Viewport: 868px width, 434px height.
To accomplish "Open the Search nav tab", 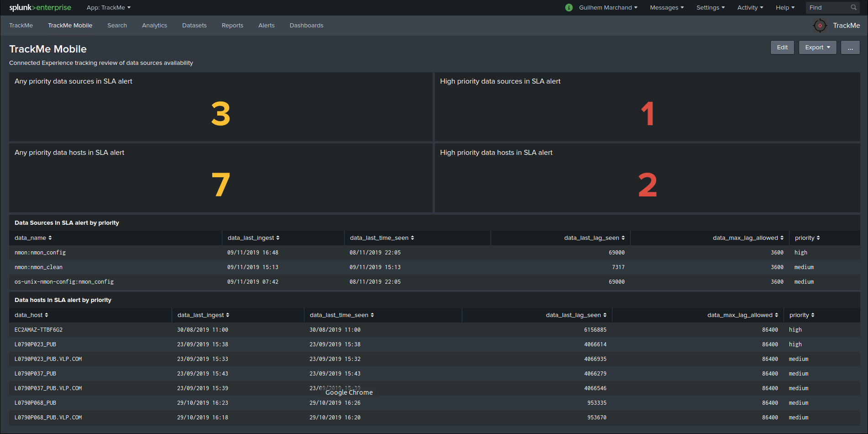I will 117,26.
